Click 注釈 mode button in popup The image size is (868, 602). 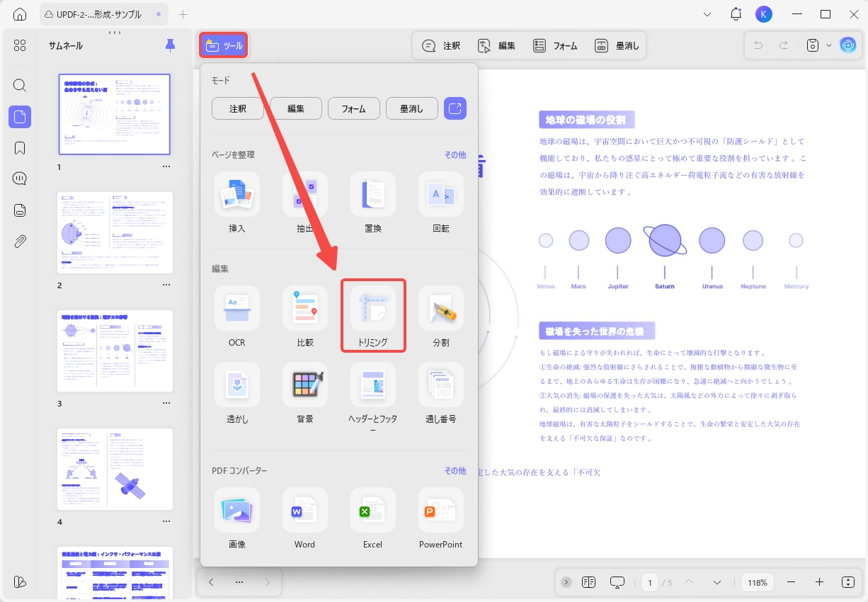tap(238, 108)
